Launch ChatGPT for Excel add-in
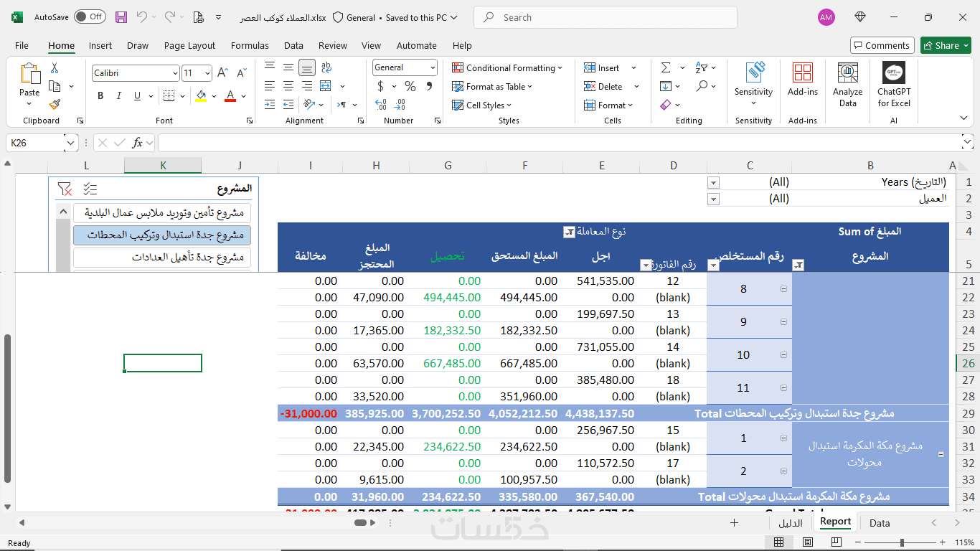The width and height of the screenshot is (980, 551). click(894, 85)
